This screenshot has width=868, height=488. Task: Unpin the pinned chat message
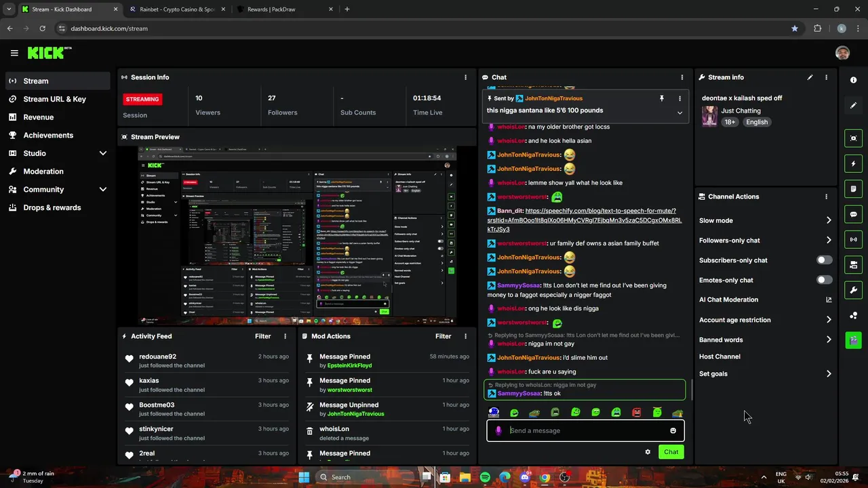662,98
